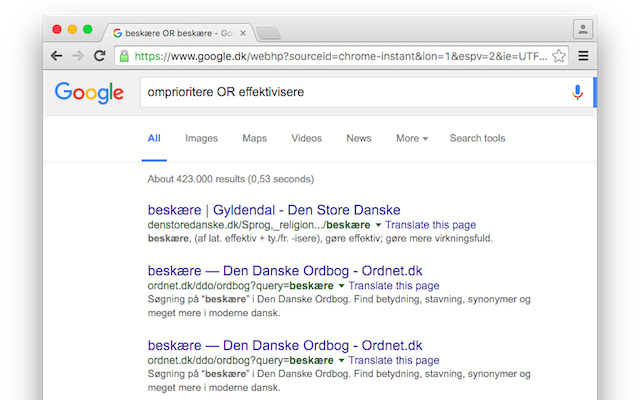This screenshot has height=400, width=640.
Task: Click the Google logo
Action: (89, 93)
